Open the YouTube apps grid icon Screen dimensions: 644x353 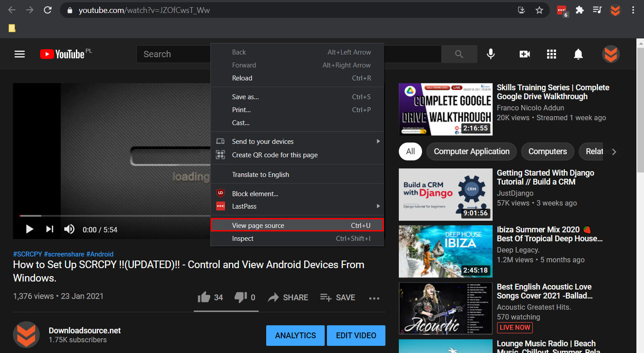[x=552, y=54]
